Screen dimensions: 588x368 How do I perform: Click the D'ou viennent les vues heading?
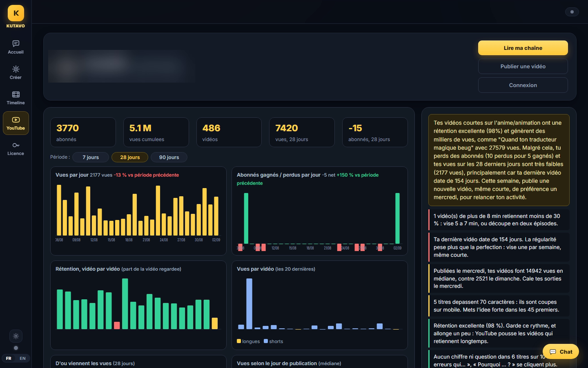click(83, 363)
